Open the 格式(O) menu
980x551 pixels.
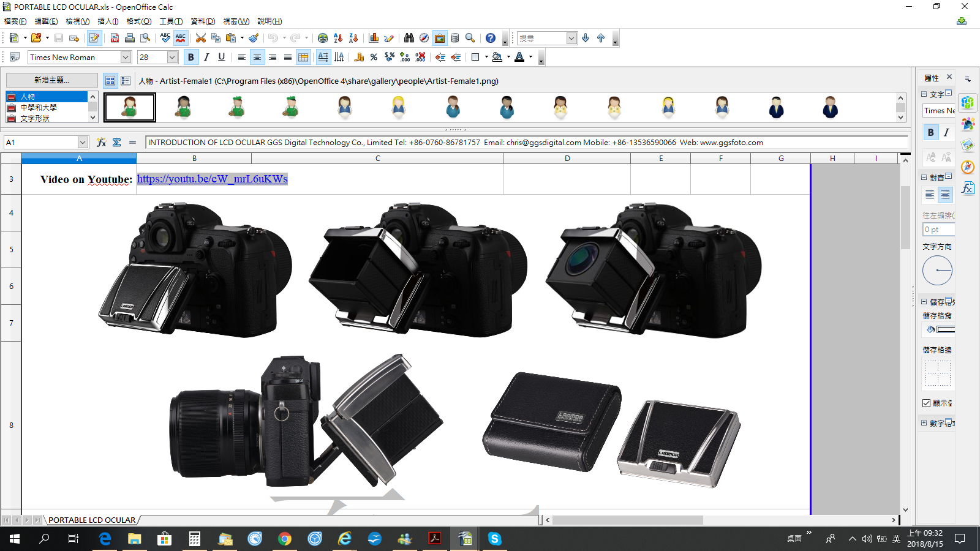139,21
